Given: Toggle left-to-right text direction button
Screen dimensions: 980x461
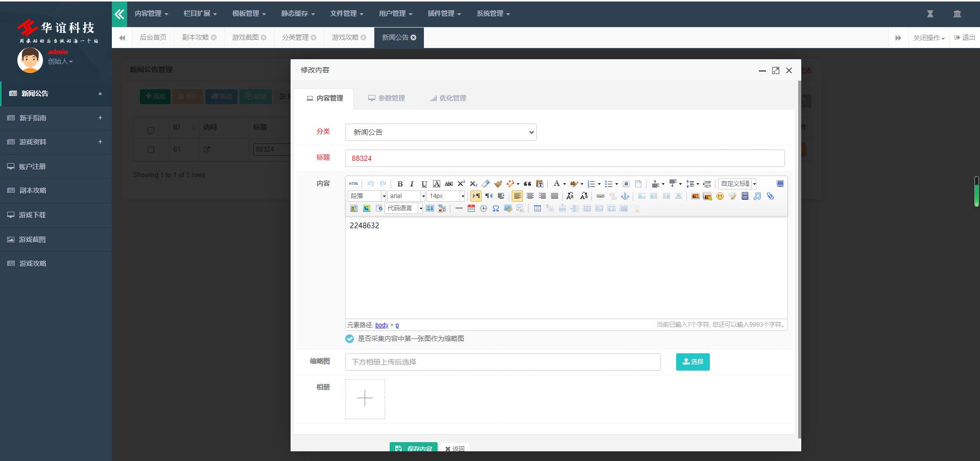Looking at the screenshot, I should 476,196.
